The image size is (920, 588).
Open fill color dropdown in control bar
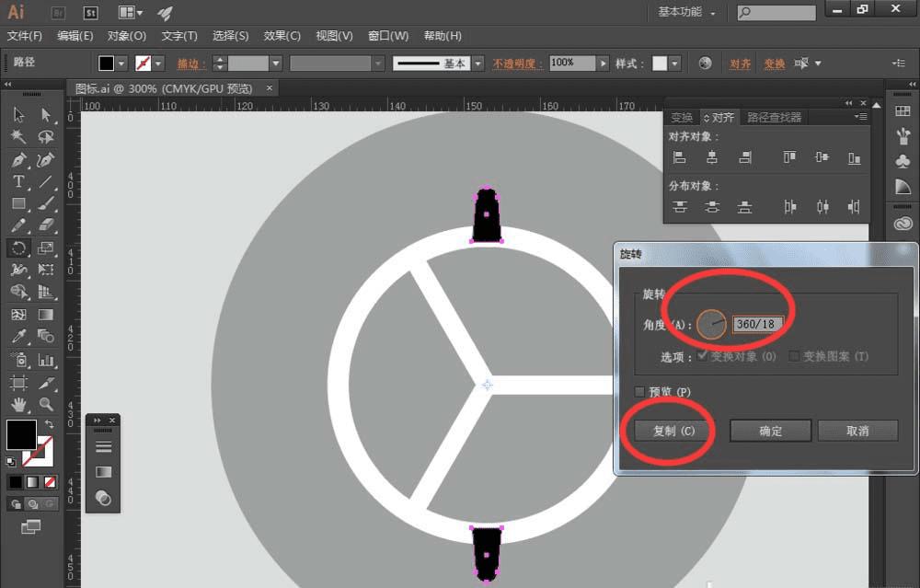tap(121, 63)
